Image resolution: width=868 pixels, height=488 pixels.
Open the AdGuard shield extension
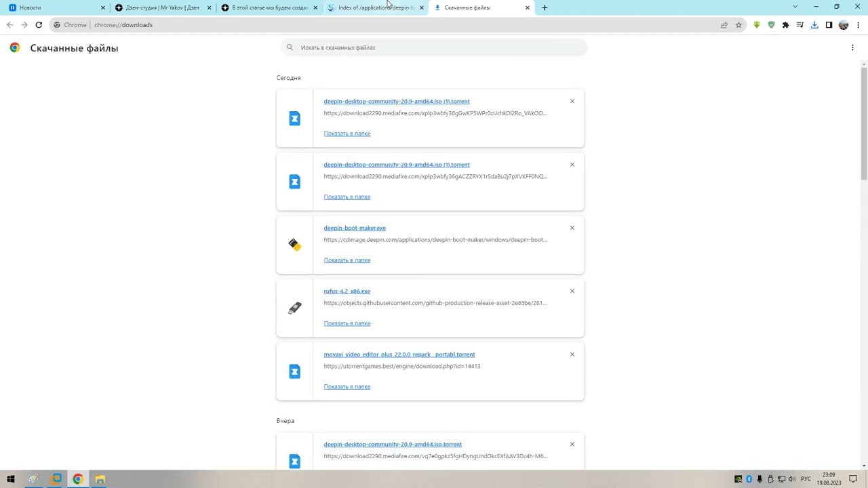coord(771,25)
